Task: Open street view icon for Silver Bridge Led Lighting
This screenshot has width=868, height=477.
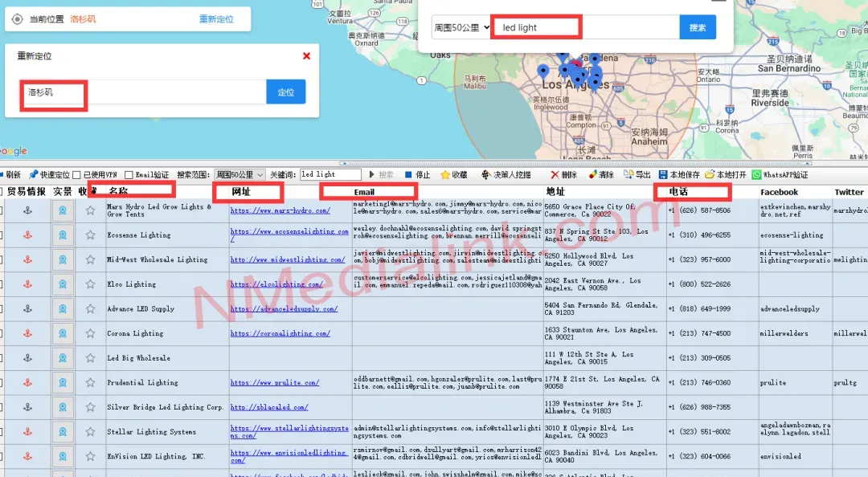Action: click(x=63, y=407)
